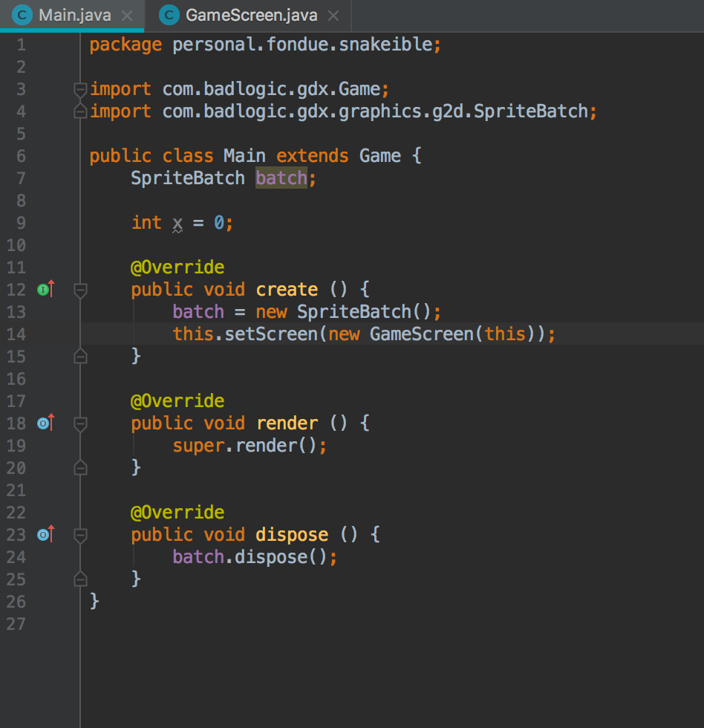This screenshot has width=704, height=728.
Task: Click the fold-end marker next to line 25
Action: coord(79,579)
